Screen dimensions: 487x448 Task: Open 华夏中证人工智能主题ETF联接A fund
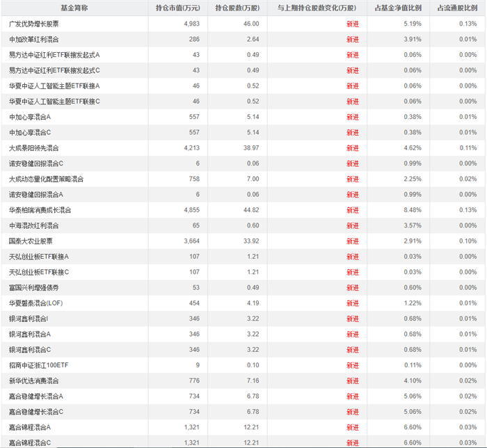click(54, 86)
